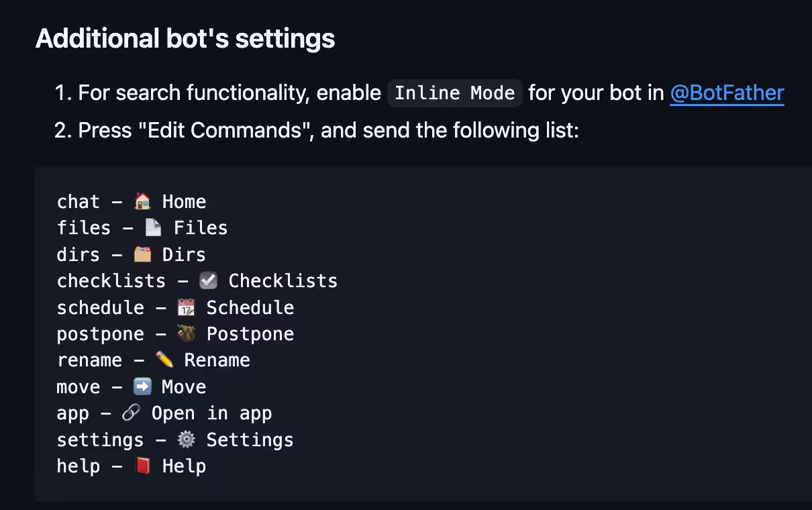Click the right arrow emoji beside Move
The width and height of the screenshot is (812, 510).
[x=142, y=387]
